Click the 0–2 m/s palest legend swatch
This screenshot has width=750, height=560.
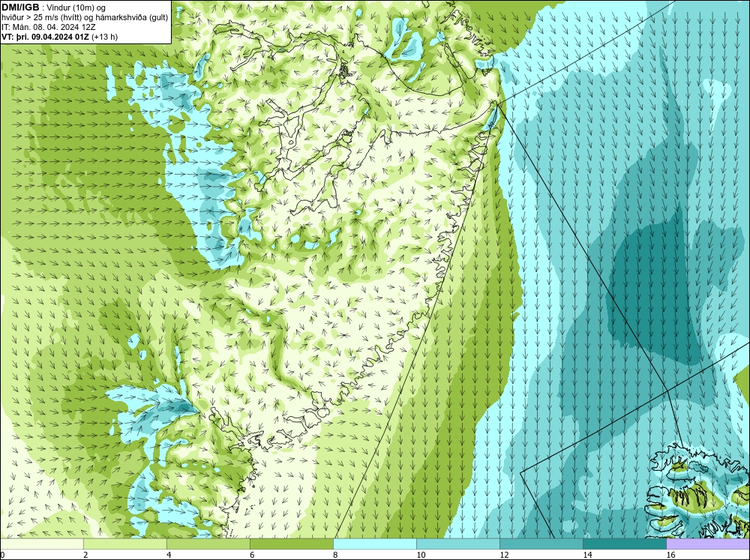click(x=41, y=544)
